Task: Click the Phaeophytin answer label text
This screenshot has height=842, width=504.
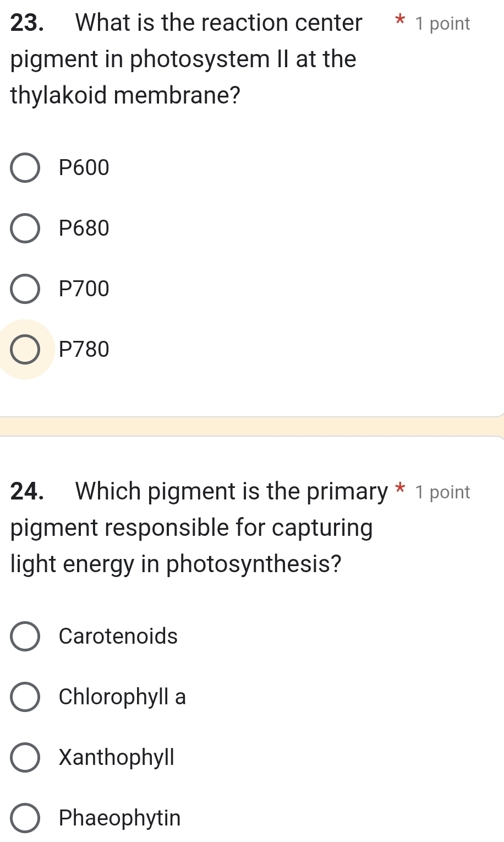Action: [119, 818]
